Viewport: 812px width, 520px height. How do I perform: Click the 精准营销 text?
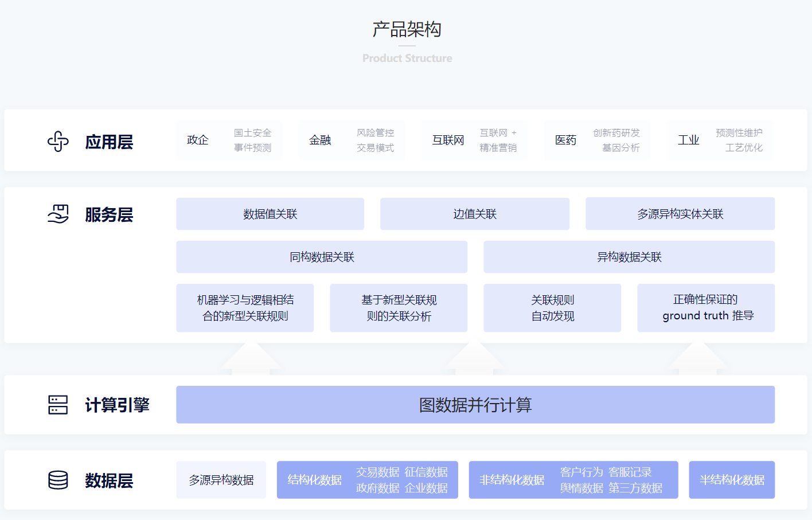point(498,147)
